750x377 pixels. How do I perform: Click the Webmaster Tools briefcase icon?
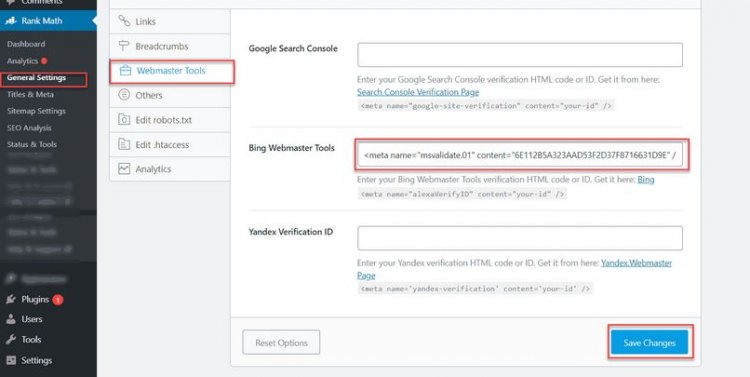point(125,71)
